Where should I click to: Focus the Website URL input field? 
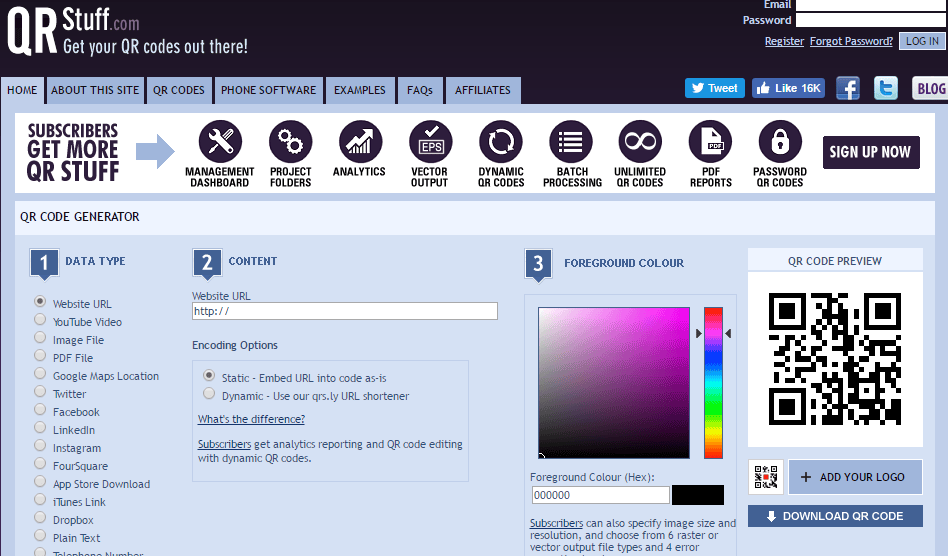(x=345, y=311)
